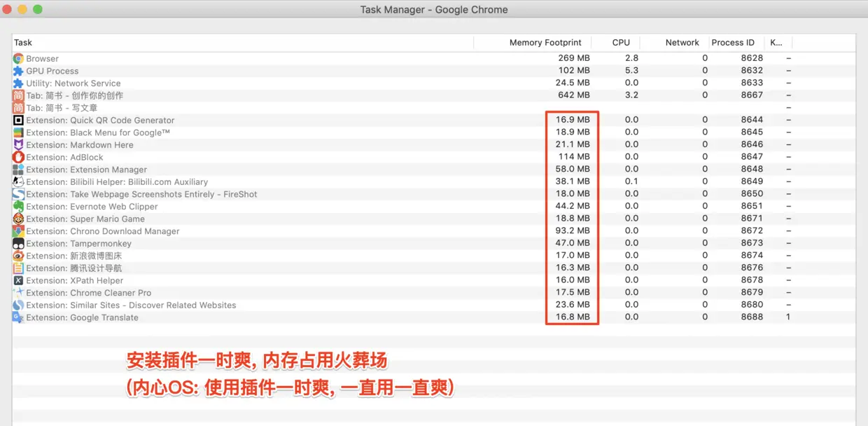
Task: Click the truncated K… column header
Action: pyautogui.click(x=776, y=43)
